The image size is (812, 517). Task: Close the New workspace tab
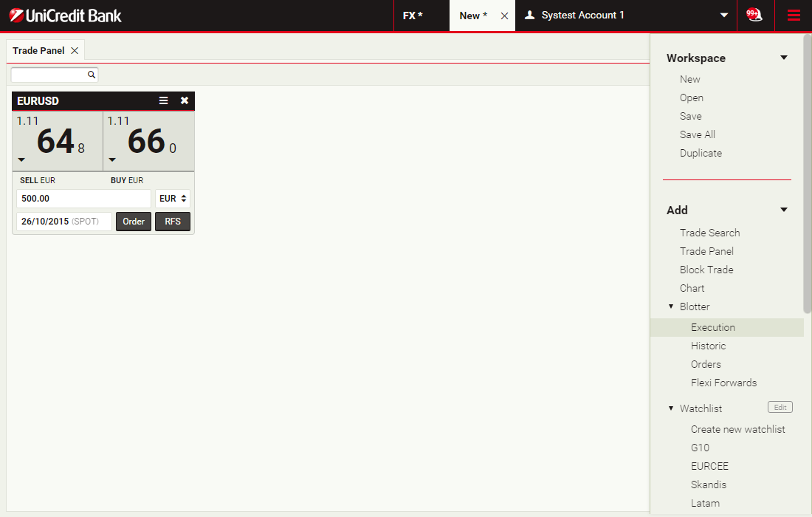[x=504, y=16]
